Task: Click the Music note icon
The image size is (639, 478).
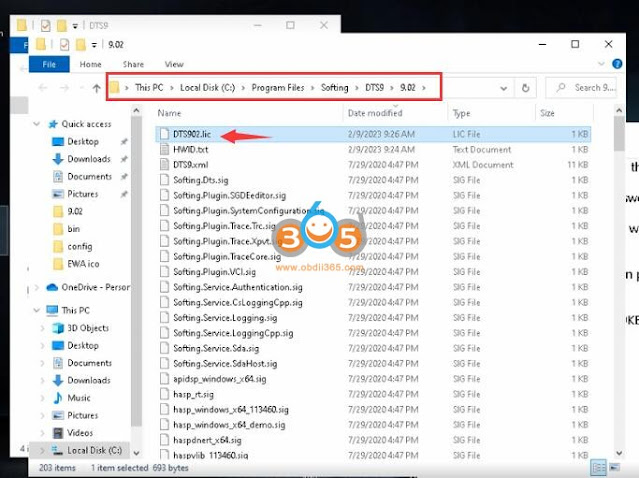Action: pyautogui.click(x=58, y=398)
